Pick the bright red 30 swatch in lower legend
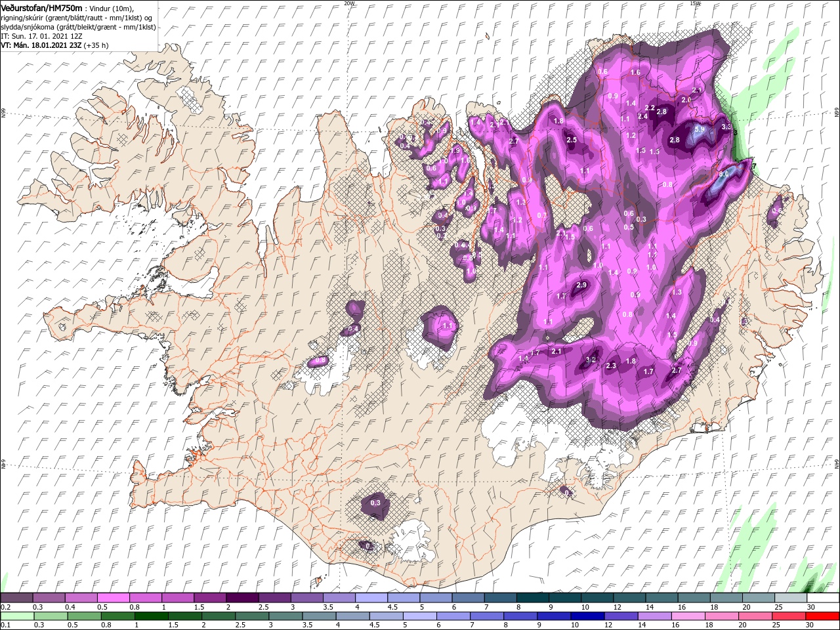The height and width of the screenshot is (630, 840). coord(822,616)
